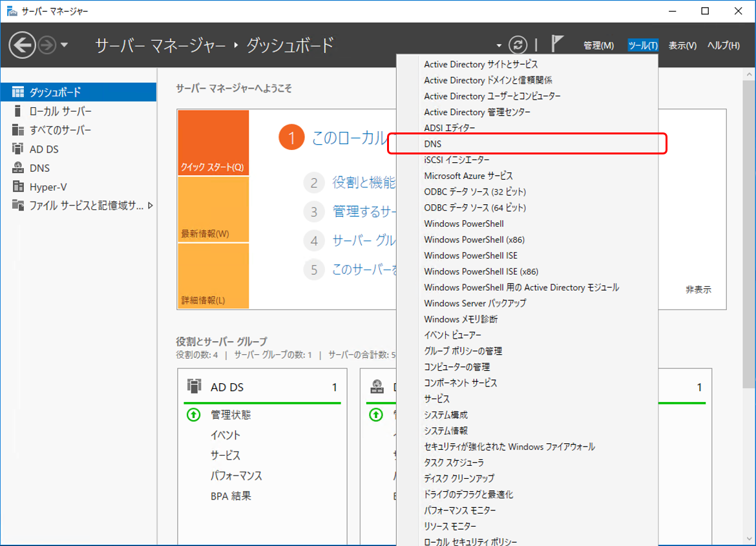The width and height of the screenshot is (756, 546).
Task: Open the dropdown arrow left of refresh
Action: [x=499, y=46]
